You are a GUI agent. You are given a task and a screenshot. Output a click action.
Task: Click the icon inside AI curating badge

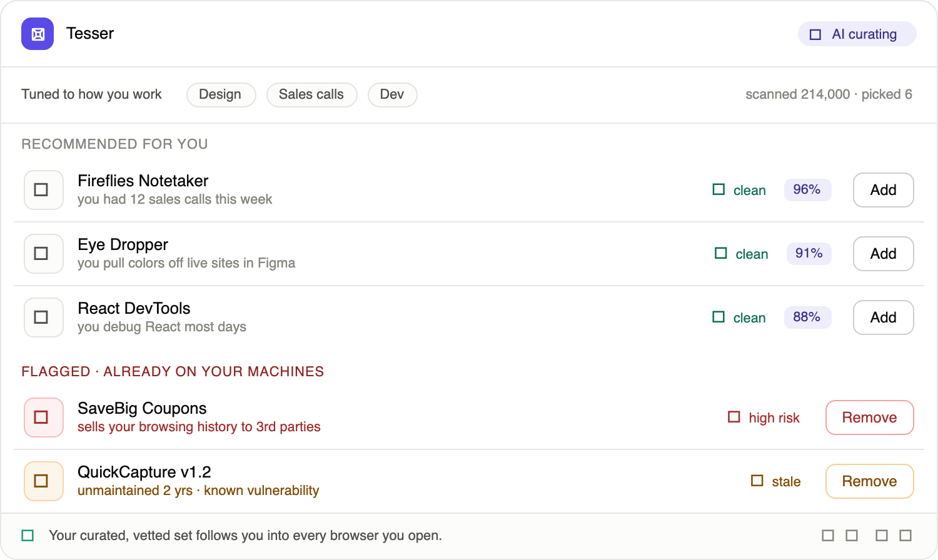(x=815, y=34)
